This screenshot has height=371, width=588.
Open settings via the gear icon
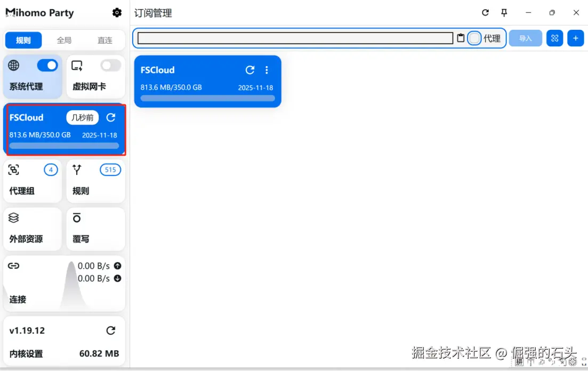click(117, 13)
